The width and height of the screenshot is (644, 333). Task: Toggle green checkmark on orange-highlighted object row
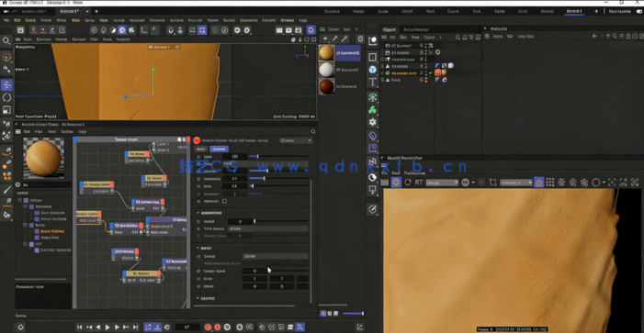pos(431,72)
